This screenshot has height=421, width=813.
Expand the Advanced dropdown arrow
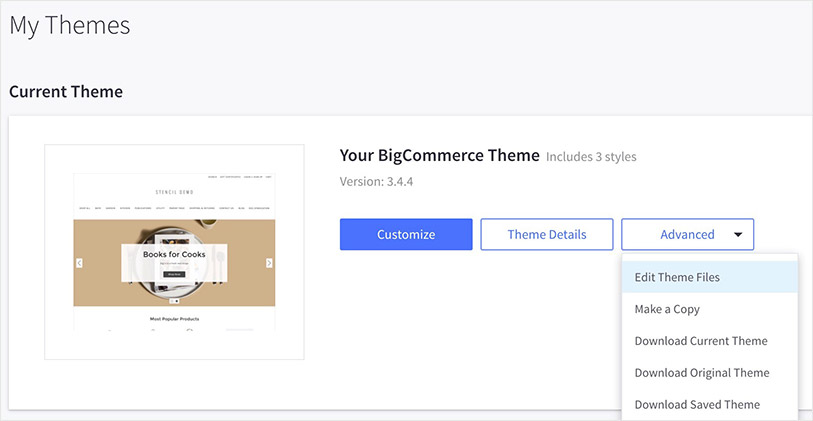pos(738,235)
